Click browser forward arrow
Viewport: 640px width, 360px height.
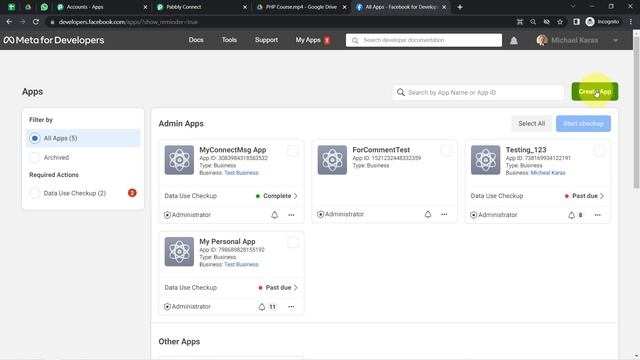tap(22, 22)
